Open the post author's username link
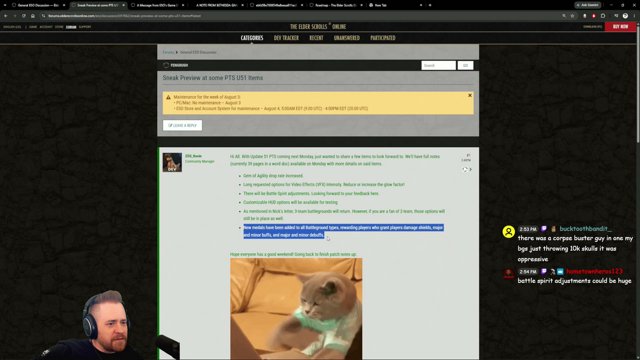640x360 pixels. pos(193,156)
